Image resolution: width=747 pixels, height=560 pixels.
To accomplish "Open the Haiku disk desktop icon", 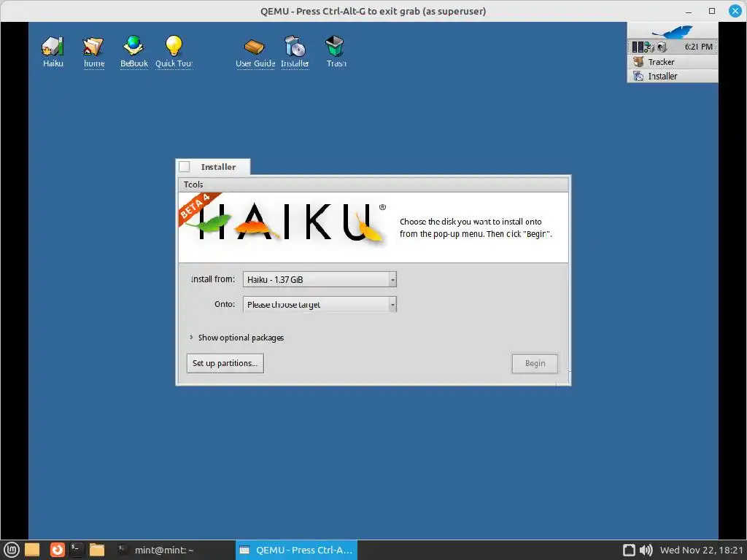I will point(53,52).
